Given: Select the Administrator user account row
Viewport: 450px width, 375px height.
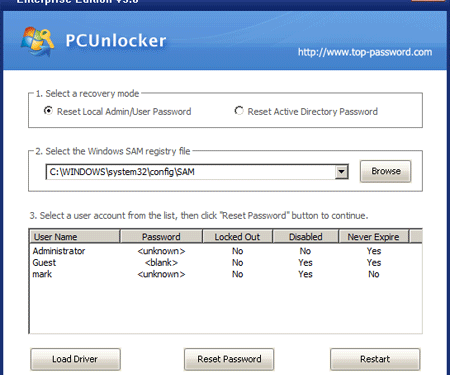Looking at the screenshot, I should coord(225,251).
